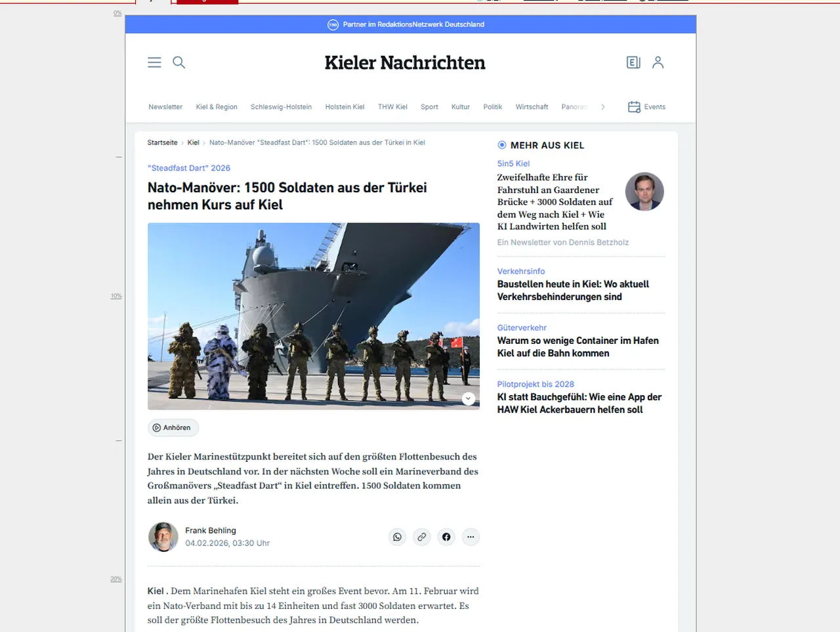
Task: Open the Events calendar icon
Action: point(634,107)
